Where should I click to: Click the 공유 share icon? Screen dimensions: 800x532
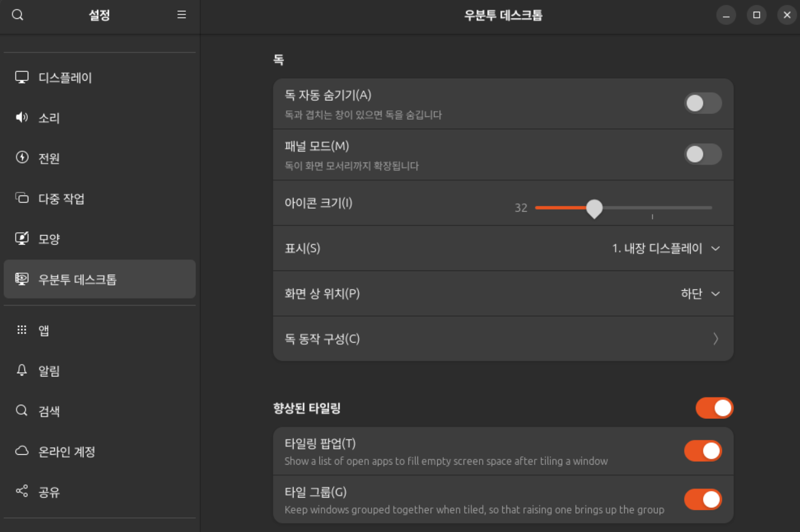tap(22, 491)
